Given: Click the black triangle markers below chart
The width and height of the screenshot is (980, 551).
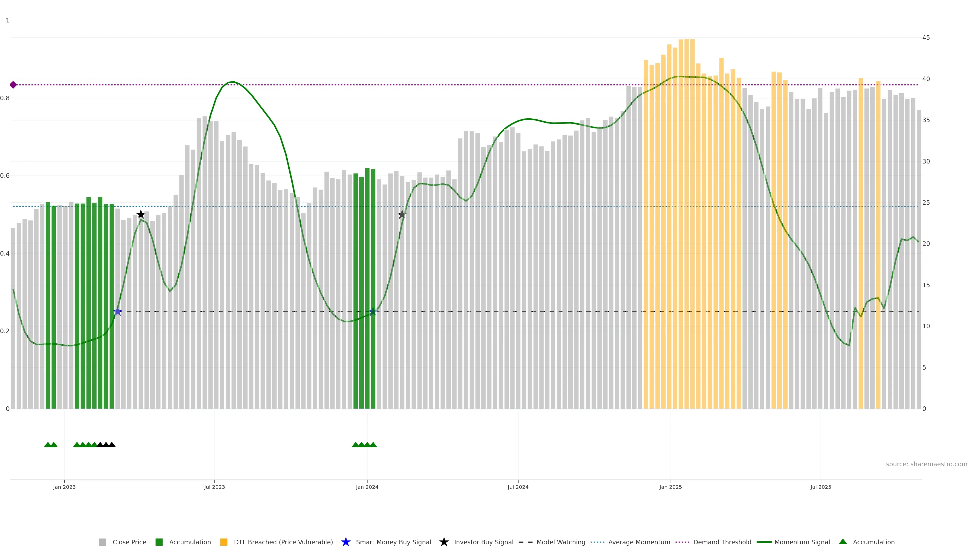Looking at the screenshot, I should coord(106,445).
